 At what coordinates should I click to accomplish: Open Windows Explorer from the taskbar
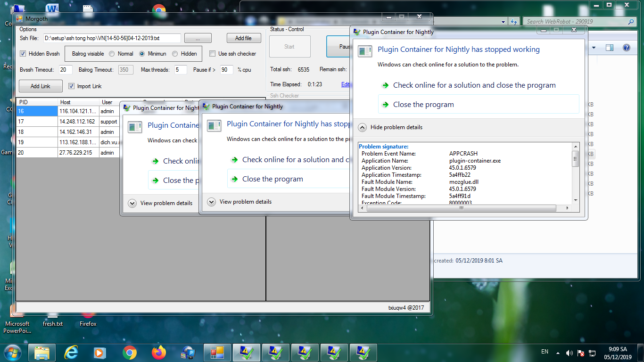tap(42, 352)
